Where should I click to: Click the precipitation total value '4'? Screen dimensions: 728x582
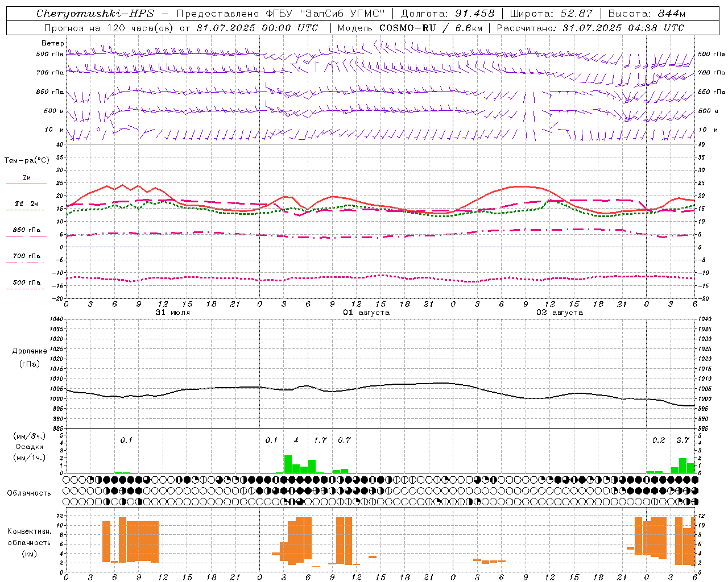(x=296, y=440)
